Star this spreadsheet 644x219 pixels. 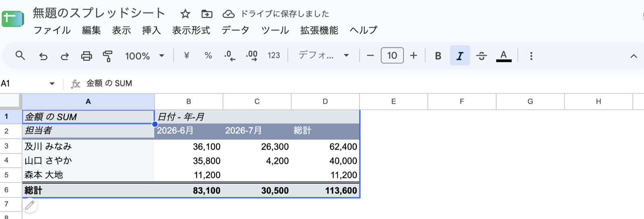coord(185,14)
